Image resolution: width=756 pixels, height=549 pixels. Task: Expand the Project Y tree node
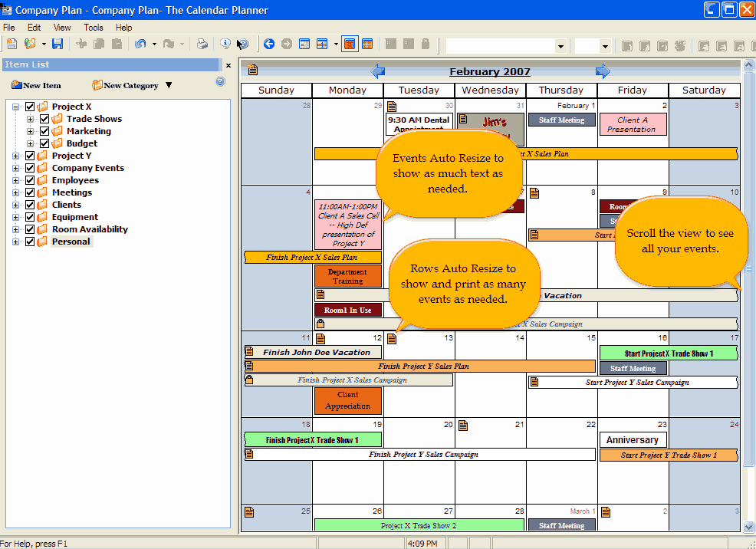tap(15, 156)
